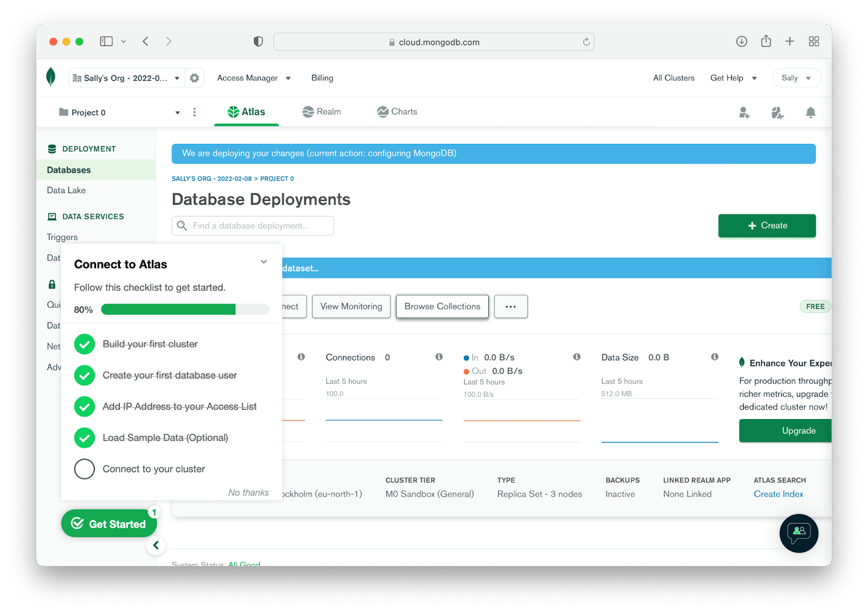868x614 pixels.
Task: Click the MongoDB leaf logo
Action: 50,77
